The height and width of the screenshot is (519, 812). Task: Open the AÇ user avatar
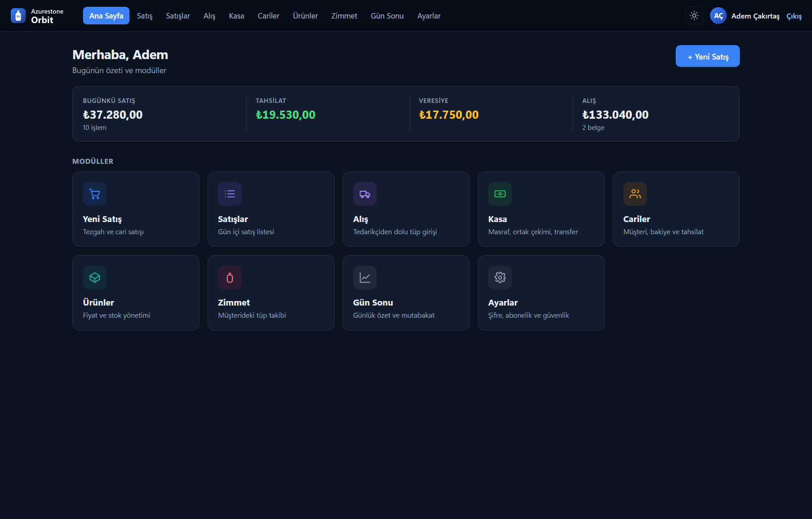tap(718, 16)
